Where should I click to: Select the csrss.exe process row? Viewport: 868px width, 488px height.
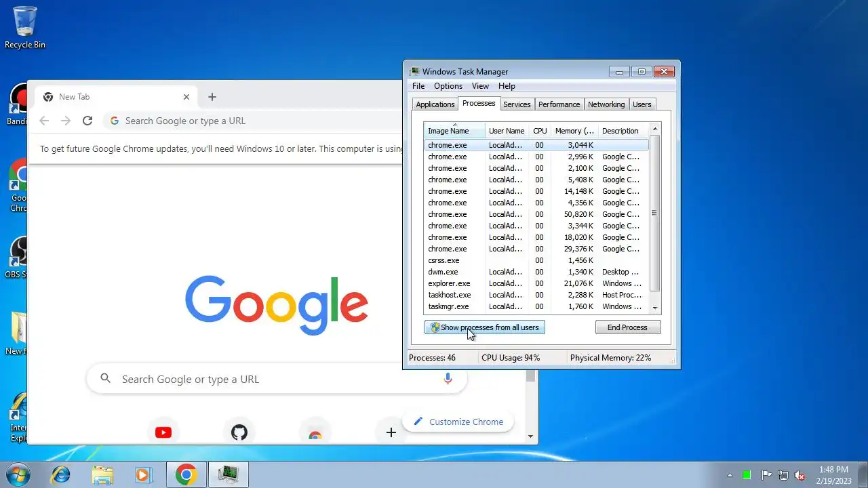click(536, 260)
